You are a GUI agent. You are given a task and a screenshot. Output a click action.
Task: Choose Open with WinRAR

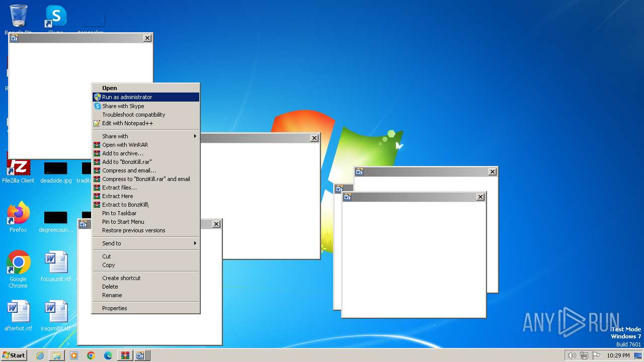click(x=146, y=145)
